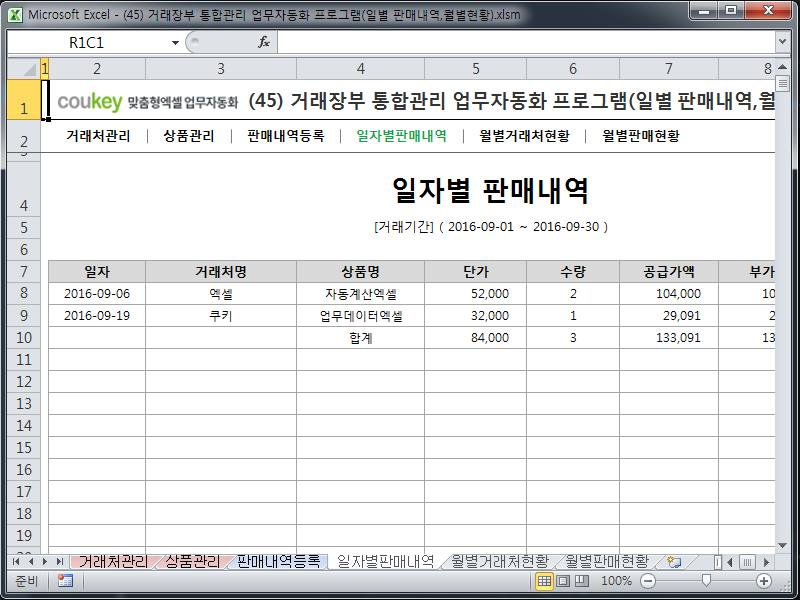Image resolution: width=800 pixels, height=600 pixels.
Task: Switch to Page Break Preview icon
Action: tap(582, 581)
